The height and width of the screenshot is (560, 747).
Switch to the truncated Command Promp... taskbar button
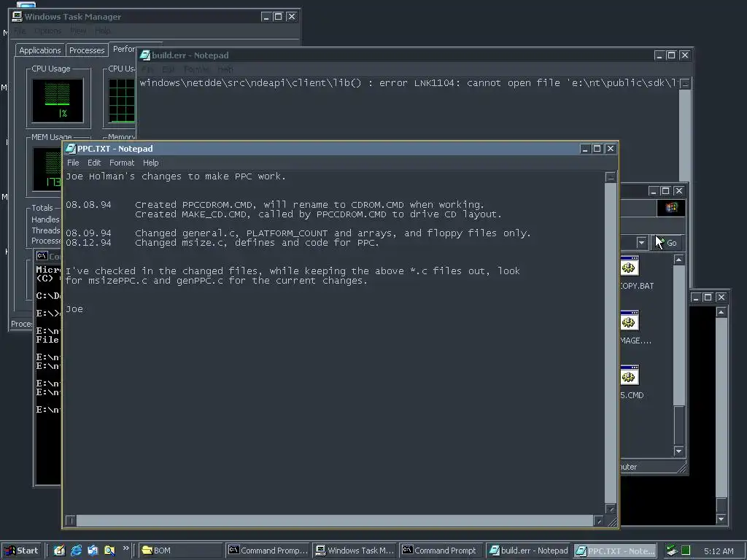click(268, 551)
